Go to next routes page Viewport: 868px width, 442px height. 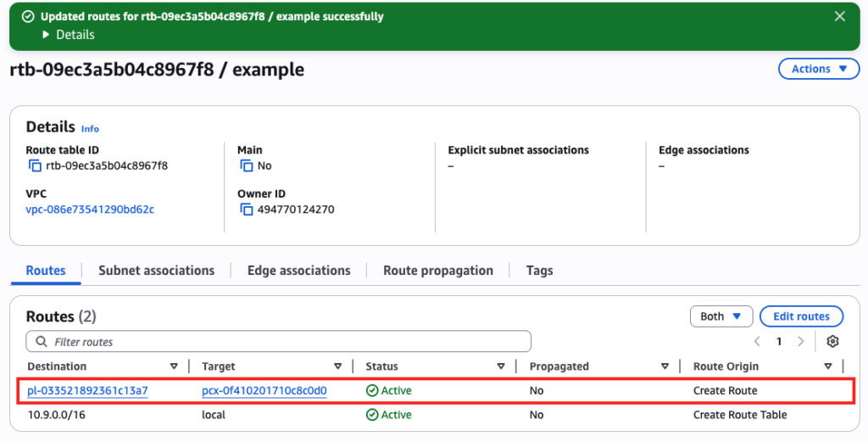tap(801, 341)
